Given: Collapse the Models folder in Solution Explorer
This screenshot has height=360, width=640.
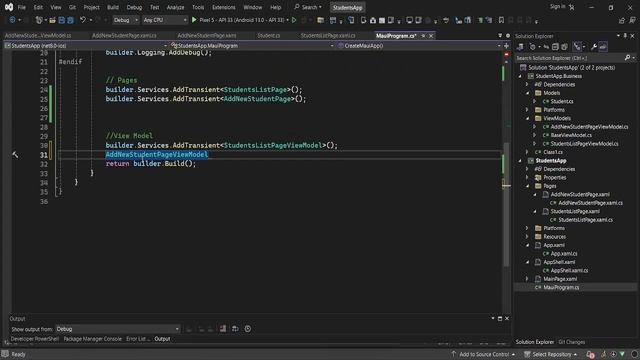Looking at the screenshot, I should [528, 93].
